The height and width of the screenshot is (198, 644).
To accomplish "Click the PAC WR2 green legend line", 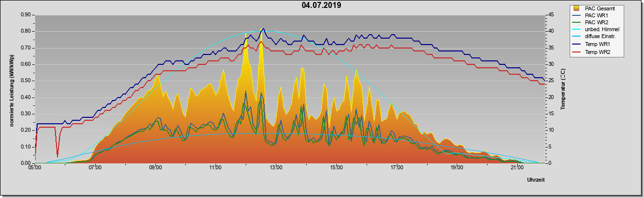I will (577, 22).
